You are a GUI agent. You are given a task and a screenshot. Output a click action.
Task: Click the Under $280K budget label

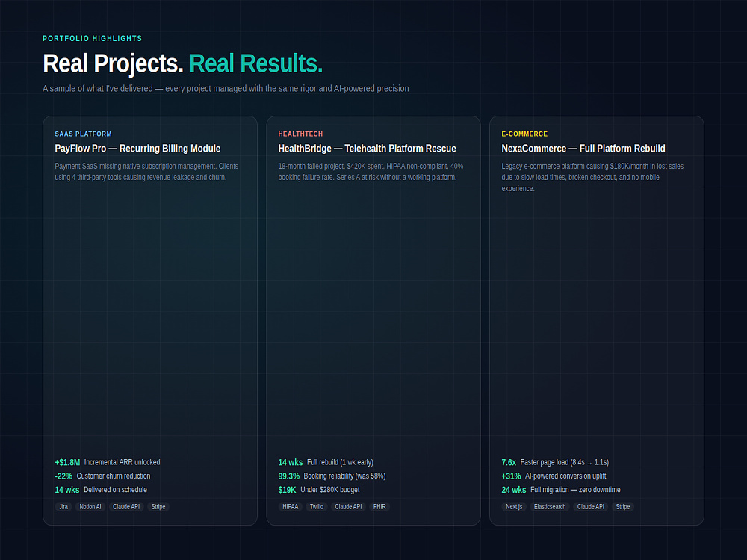[330, 490]
